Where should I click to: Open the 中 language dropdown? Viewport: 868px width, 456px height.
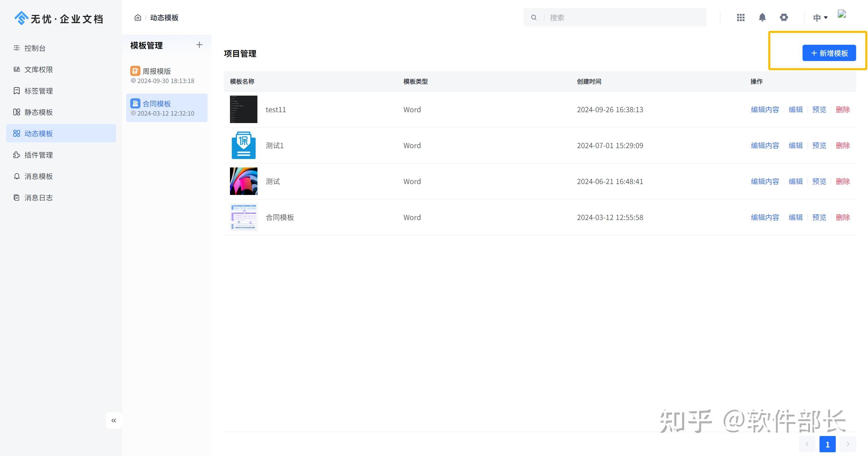pyautogui.click(x=820, y=18)
